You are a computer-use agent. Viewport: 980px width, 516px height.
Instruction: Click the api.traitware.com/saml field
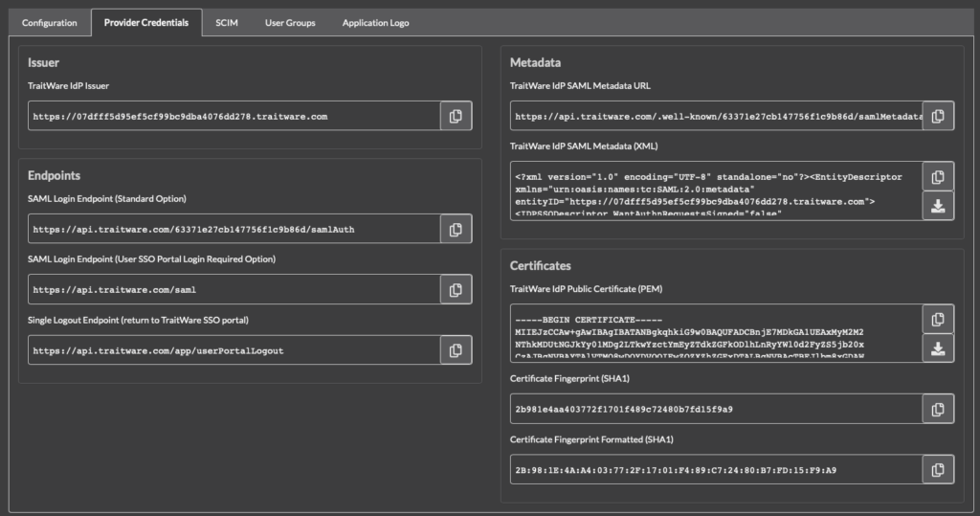point(234,289)
